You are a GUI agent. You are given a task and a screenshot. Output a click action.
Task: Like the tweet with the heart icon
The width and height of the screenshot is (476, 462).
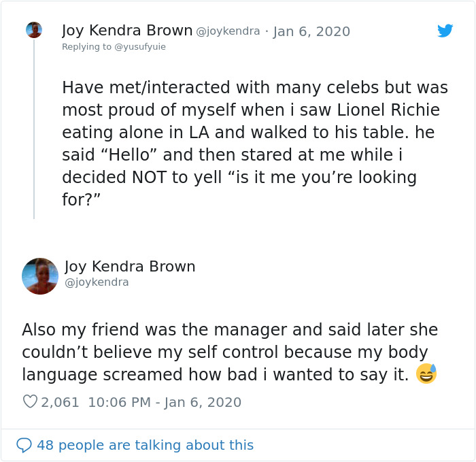coord(30,402)
